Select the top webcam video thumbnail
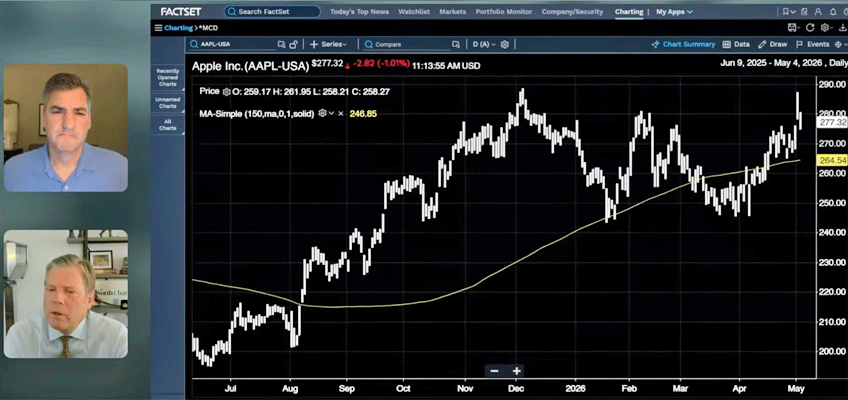The height and width of the screenshot is (400, 848). click(x=66, y=128)
